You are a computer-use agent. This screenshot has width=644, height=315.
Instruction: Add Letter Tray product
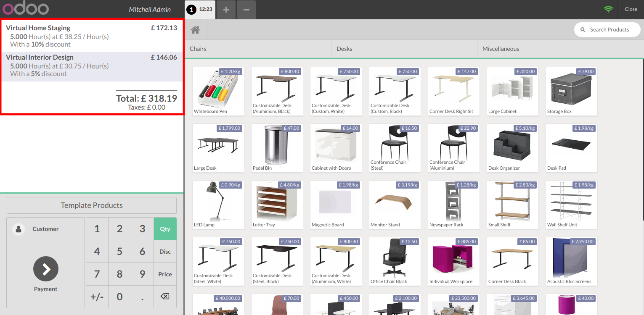(277, 205)
